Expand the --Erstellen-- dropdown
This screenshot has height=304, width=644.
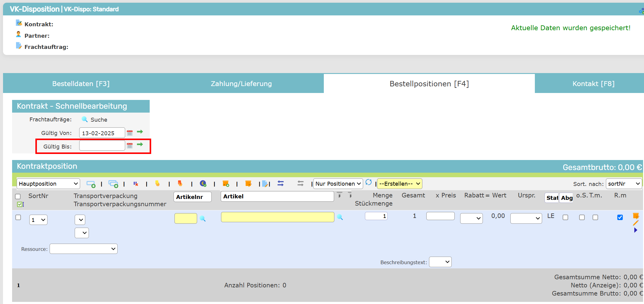click(x=399, y=184)
